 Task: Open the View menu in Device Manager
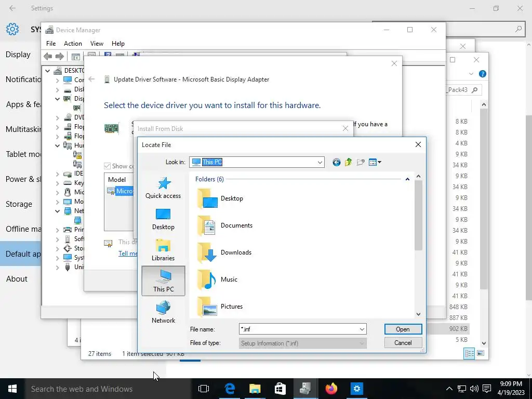[97, 44]
